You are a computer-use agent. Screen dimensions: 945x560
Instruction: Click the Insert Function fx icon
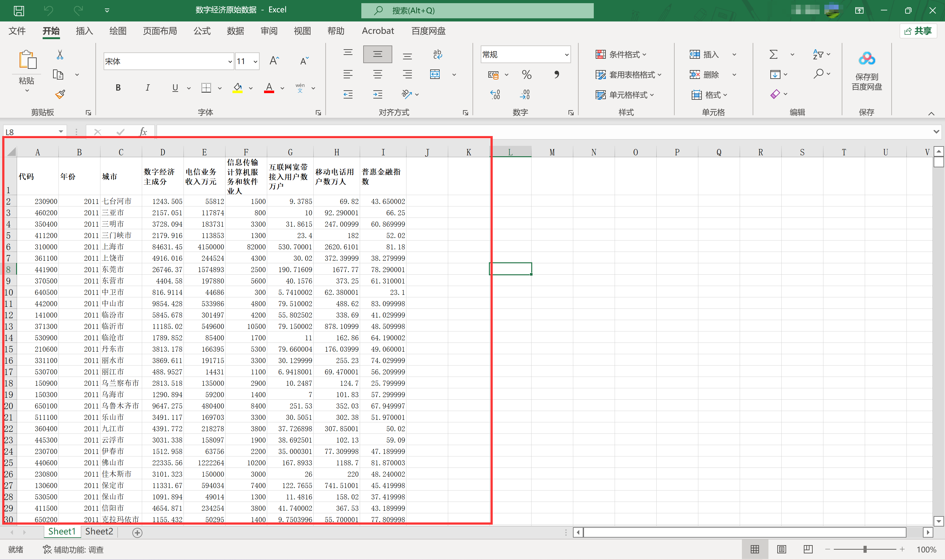[x=143, y=132]
